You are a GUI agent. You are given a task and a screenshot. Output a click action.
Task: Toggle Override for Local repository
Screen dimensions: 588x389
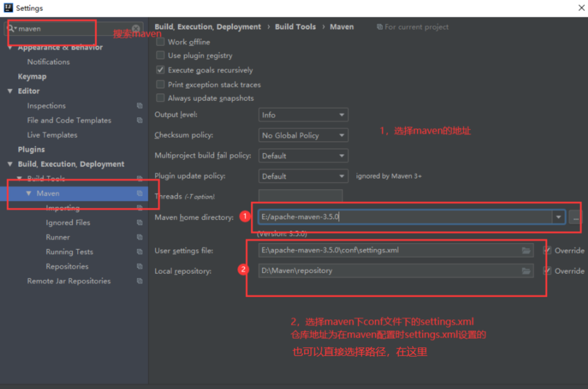pos(547,271)
